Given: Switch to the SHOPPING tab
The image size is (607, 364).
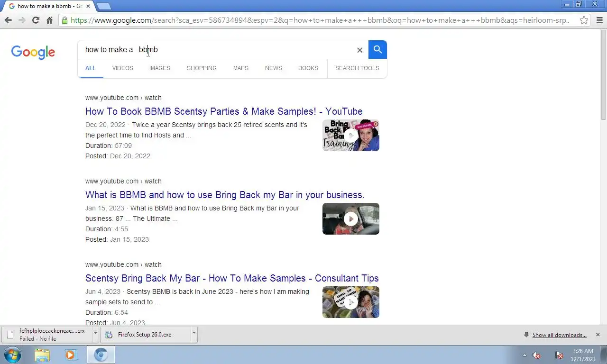Looking at the screenshot, I should [x=202, y=68].
